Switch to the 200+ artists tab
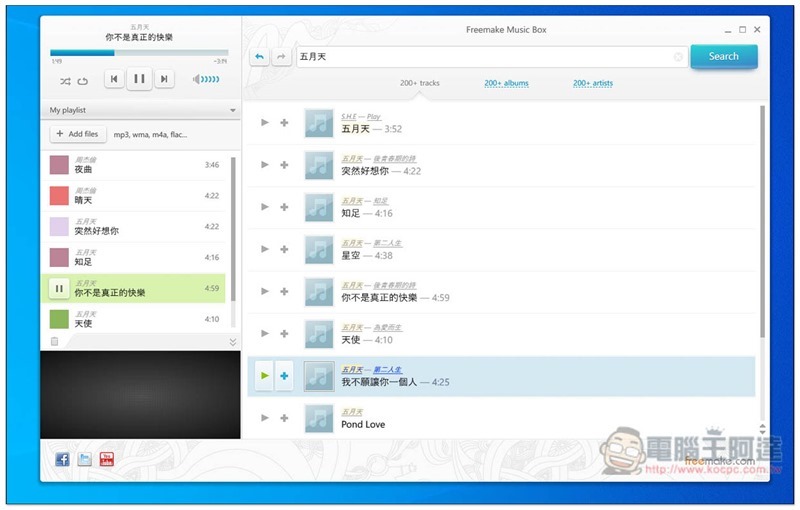Image resolution: width=800 pixels, height=510 pixels. pyautogui.click(x=593, y=83)
